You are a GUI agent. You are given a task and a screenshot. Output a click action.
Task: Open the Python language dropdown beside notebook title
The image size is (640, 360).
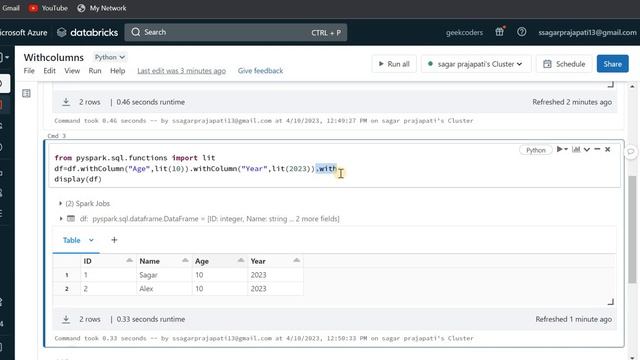click(x=109, y=57)
